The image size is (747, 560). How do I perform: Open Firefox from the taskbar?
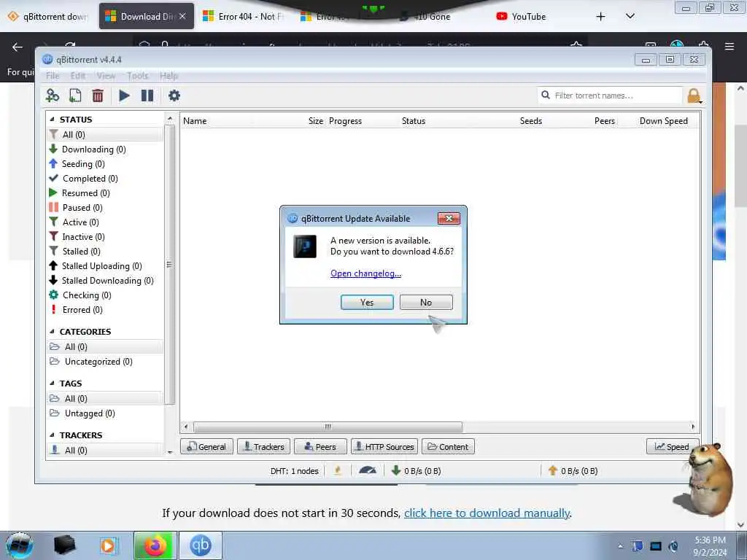pos(155,545)
